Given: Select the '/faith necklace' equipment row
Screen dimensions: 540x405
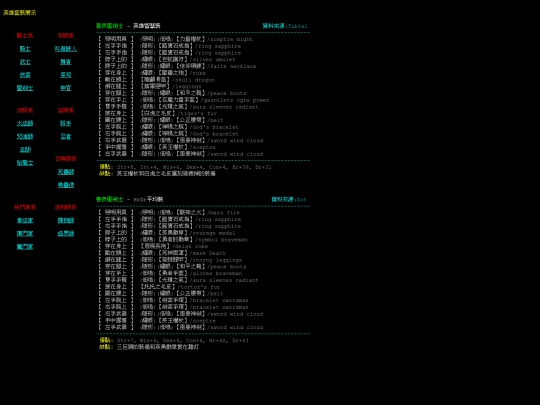Looking at the screenshot, I should pyautogui.click(x=177, y=66).
